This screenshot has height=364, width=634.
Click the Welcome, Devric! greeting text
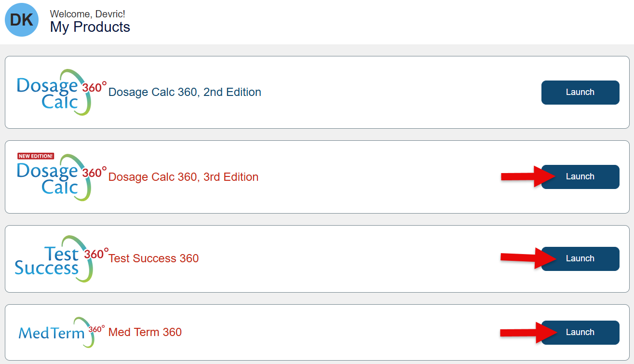click(87, 14)
